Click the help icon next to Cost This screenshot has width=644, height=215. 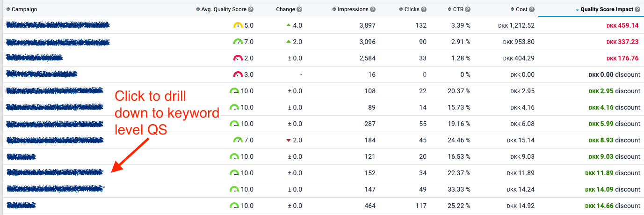[x=531, y=9]
